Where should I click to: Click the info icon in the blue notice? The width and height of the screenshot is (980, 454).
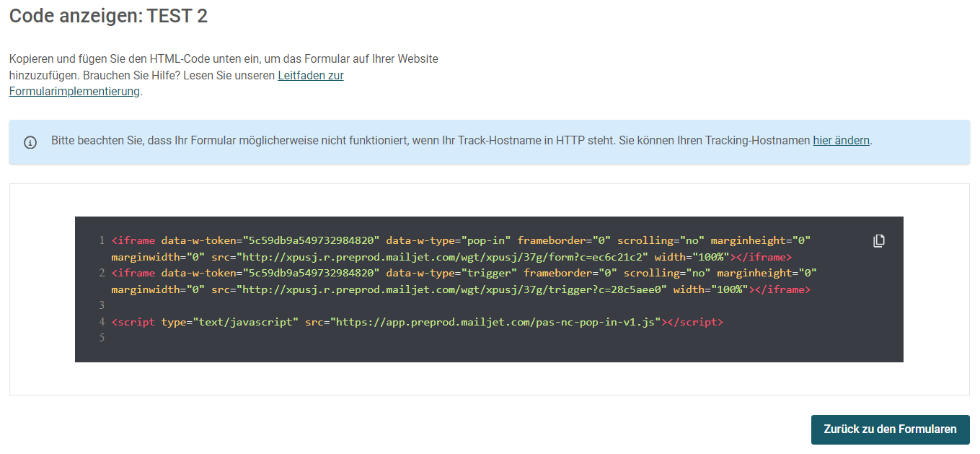[x=30, y=142]
